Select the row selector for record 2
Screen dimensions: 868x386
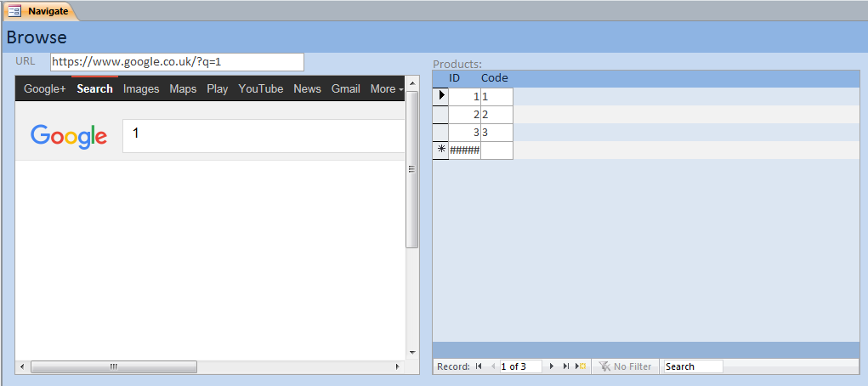(x=440, y=115)
